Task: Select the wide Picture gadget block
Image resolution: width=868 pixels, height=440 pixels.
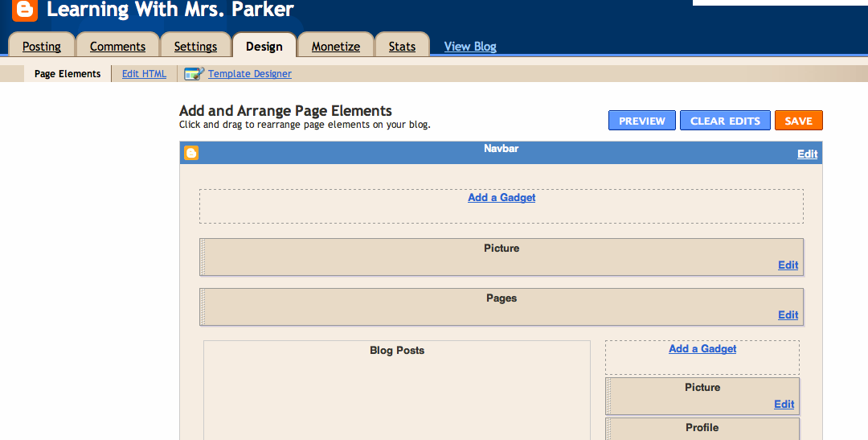Action: [x=502, y=257]
